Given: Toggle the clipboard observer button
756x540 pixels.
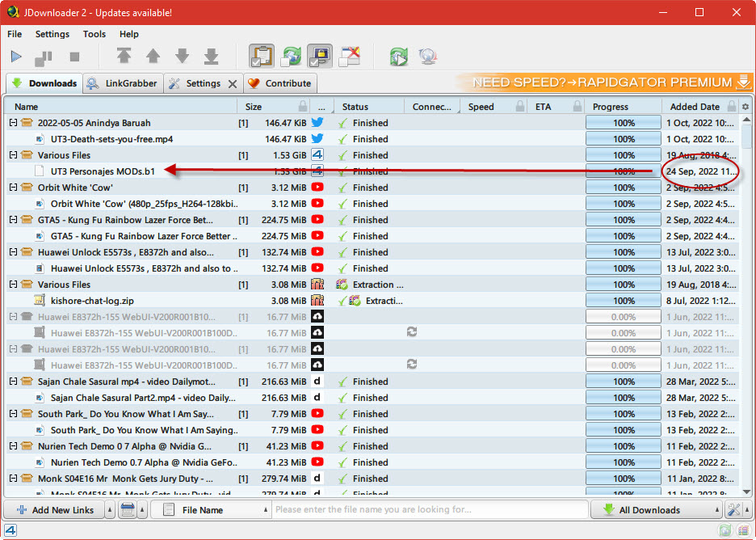Looking at the screenshot, I should point(262,57).
